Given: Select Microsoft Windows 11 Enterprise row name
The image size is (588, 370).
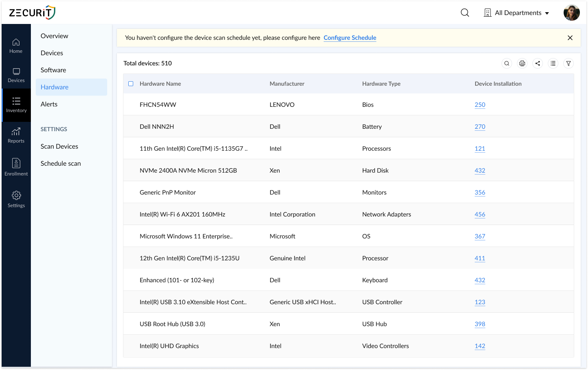Looking at the screenshot, I should 186,236.
